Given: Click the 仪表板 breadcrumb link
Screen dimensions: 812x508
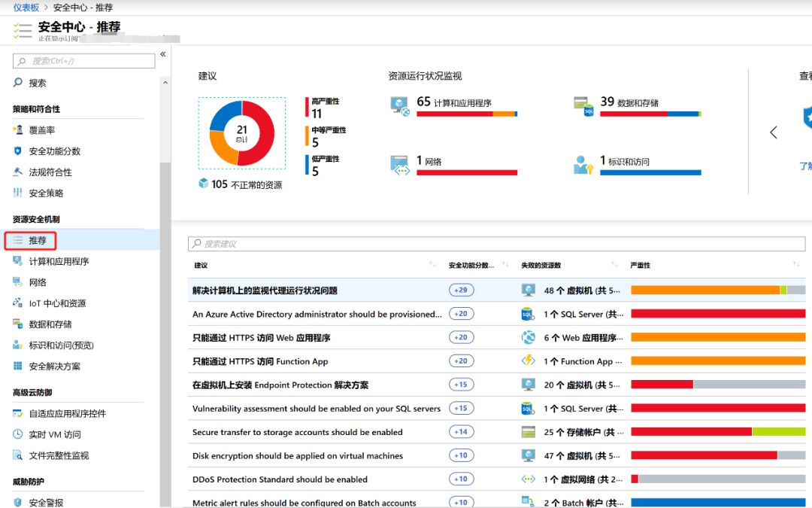Looking at the screenshot, I should (x=26, y=7).
